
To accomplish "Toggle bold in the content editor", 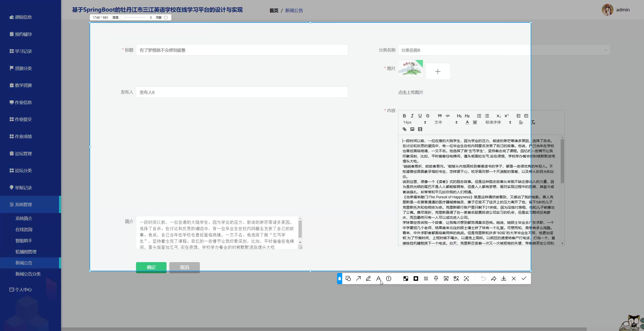I will point(404,116).
